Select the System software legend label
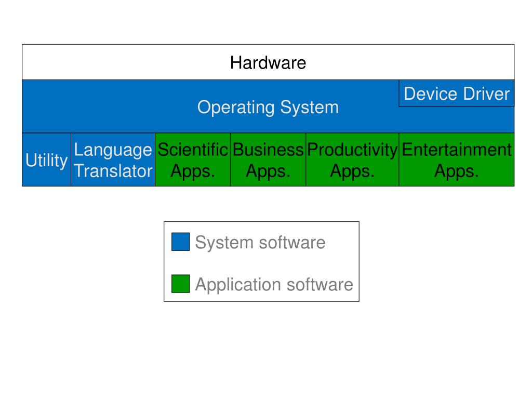This screenshot has height=399, width=532. click(260, 243)
